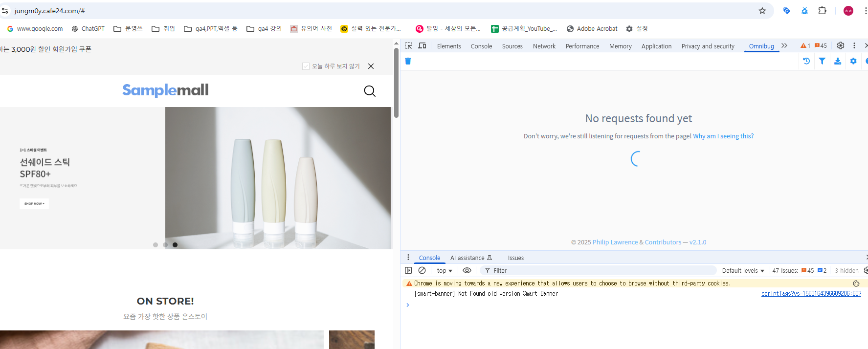Open the AI assistance drawer tab

471,258
